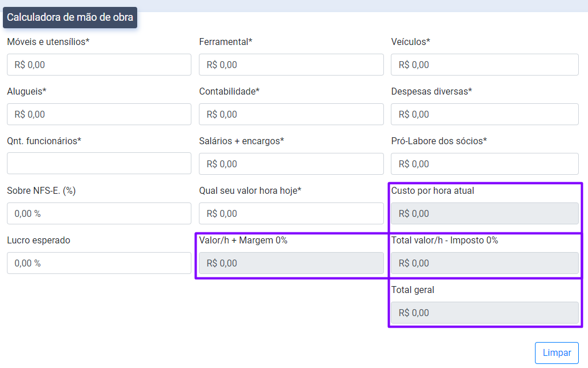Viewport: 588px width, 368px height.
Task: Click the Total geral result field
Action: pyautogui.click(x=484, y=313)
